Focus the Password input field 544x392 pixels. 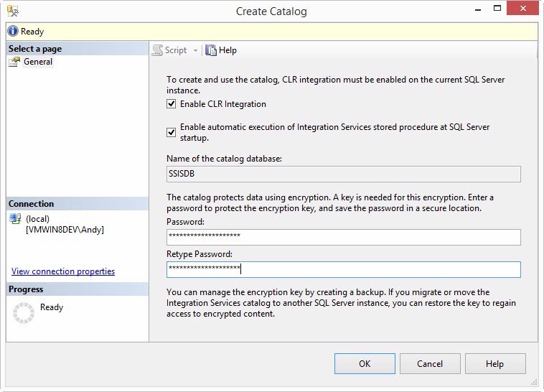343,237
